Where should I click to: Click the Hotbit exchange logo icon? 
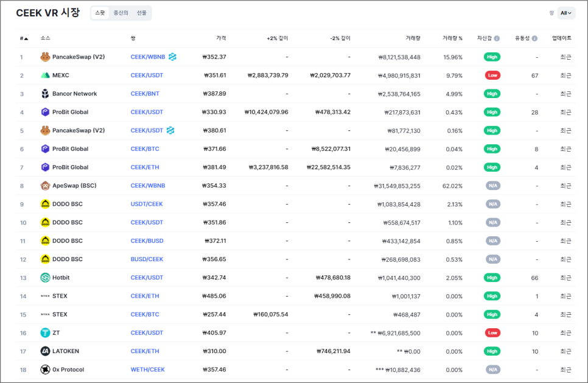45,278
